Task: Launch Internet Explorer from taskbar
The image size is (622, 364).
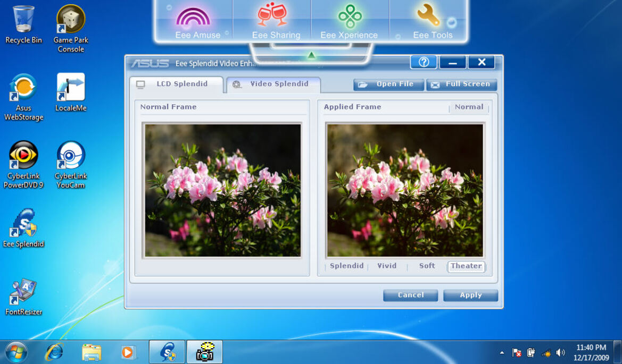Action: pyautogui.click(x=54, y=352)
